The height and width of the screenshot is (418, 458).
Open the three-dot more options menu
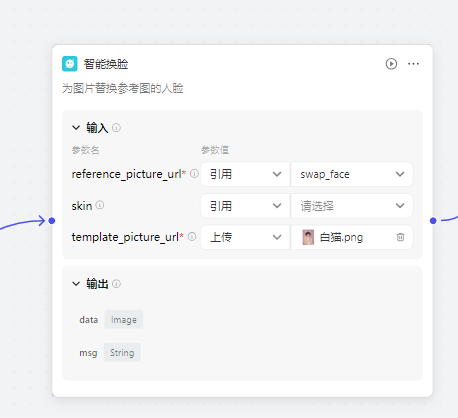(413, 64)
